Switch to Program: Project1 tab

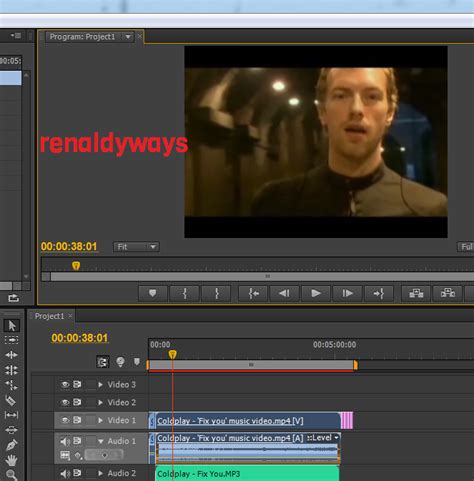82,37
